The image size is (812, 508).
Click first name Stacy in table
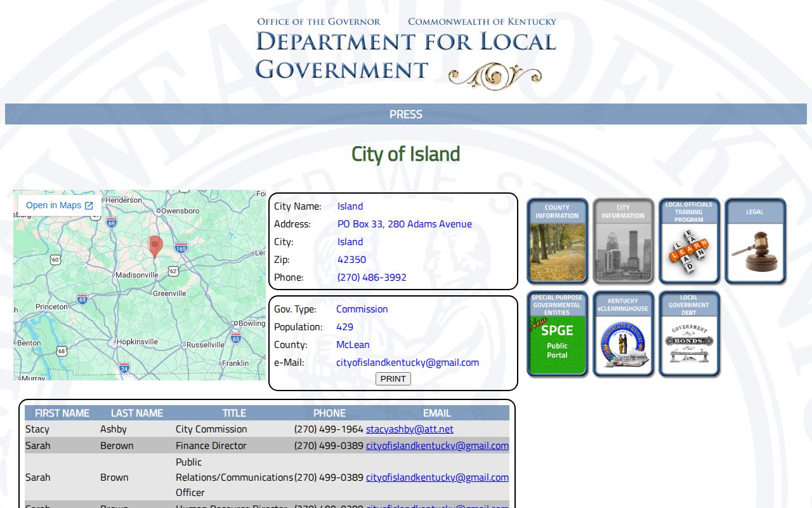[x=37, y=429]
